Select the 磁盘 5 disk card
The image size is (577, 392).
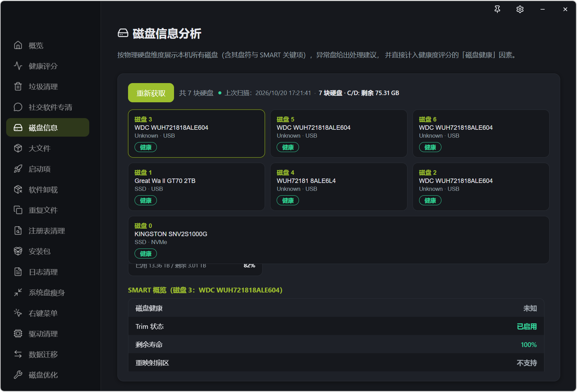[x=338, y=134]
